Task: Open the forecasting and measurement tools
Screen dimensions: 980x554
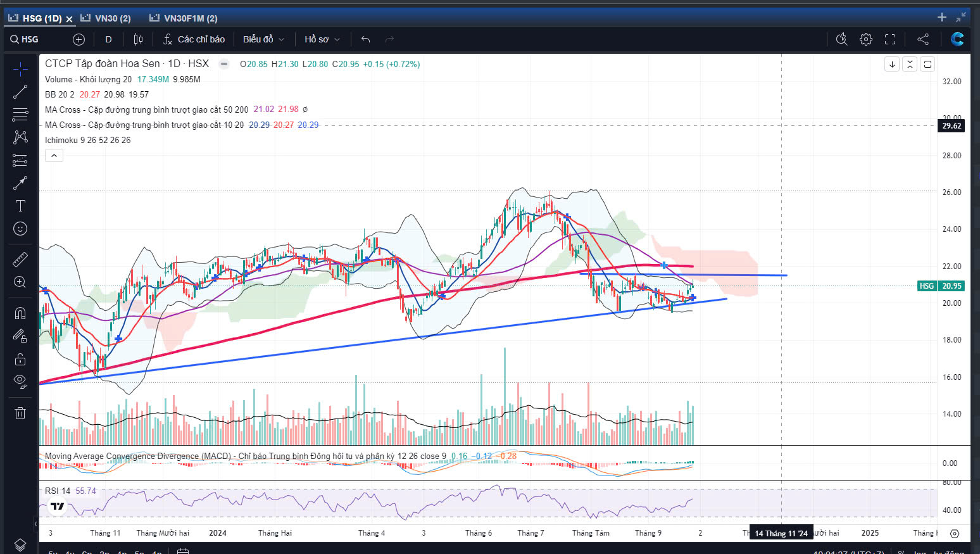Action: pos(20,160)
